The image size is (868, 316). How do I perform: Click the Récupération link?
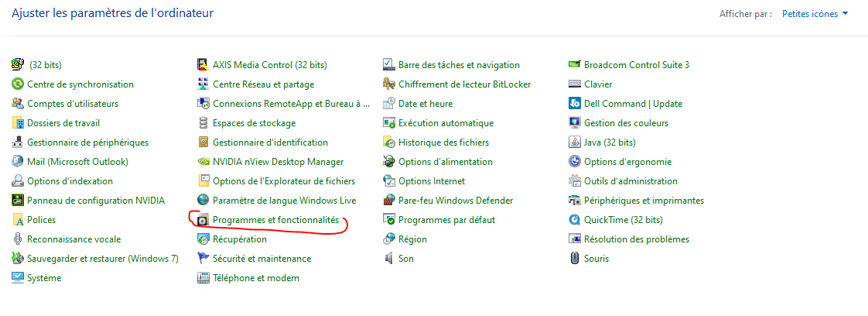pos(240,239)
